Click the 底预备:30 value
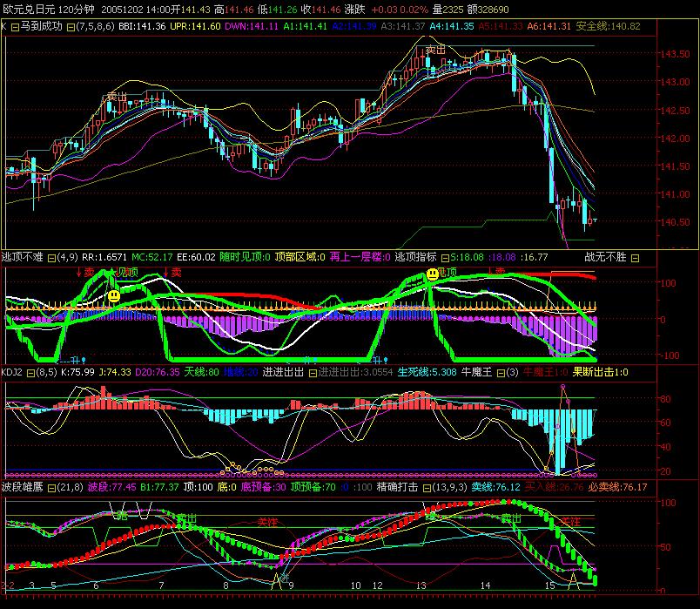700x609 pixels. (x=263, y=487)
